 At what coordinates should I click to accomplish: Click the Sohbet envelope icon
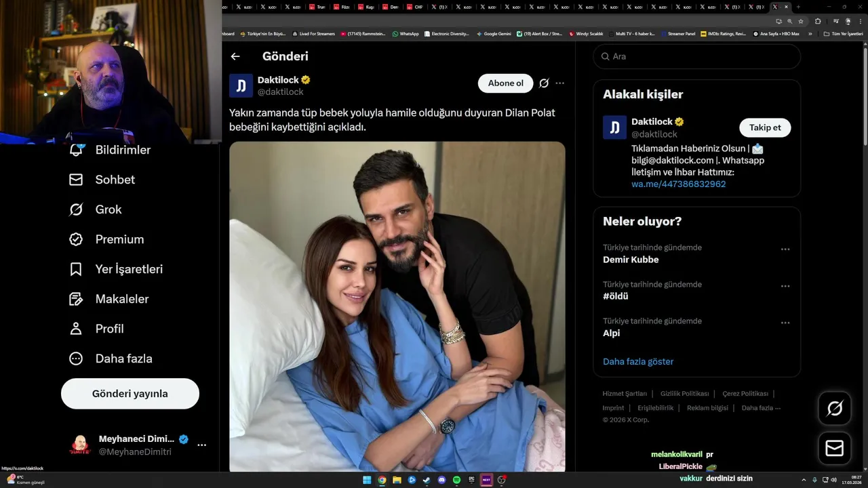point(76,180)
